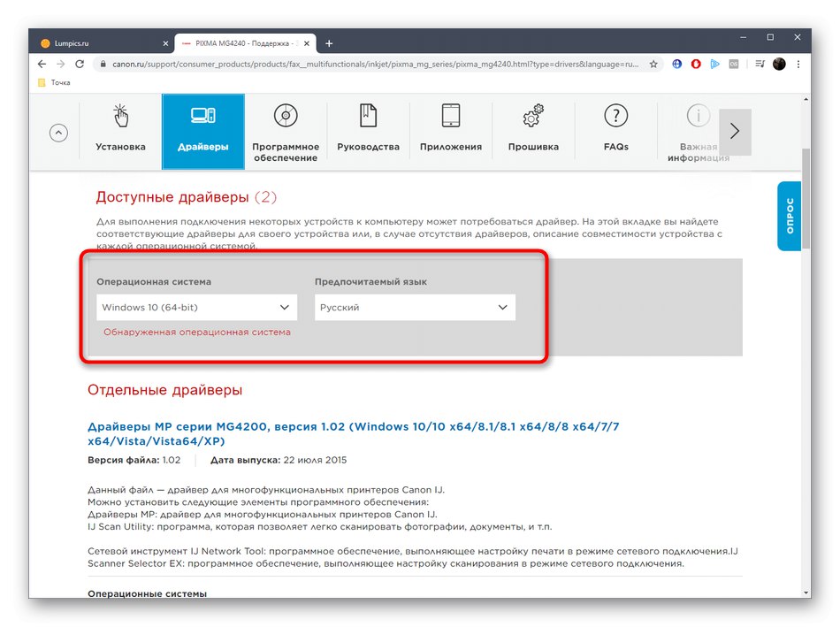Select the Драйверы tab
840x627 pixels.
pyautogui.click(x=203, y=132)
